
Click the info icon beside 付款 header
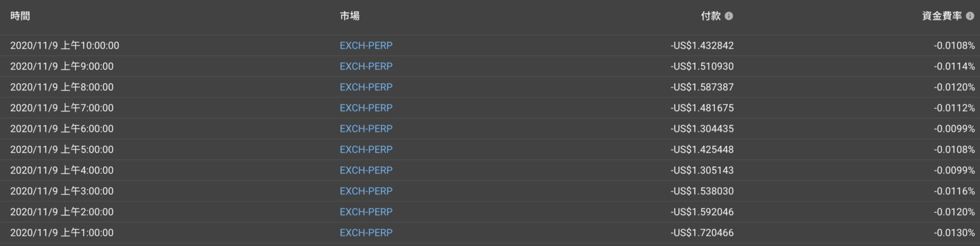(x=729, y=16)
